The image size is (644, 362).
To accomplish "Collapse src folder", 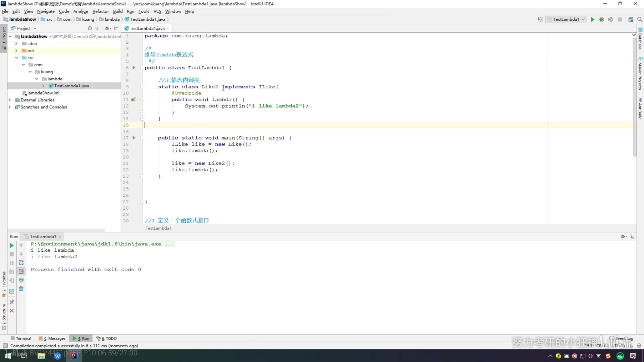I will coord(16,58).
